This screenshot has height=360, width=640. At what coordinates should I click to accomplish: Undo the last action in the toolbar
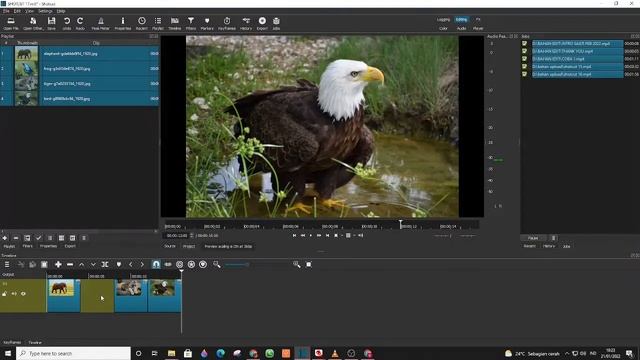point(67,23)
